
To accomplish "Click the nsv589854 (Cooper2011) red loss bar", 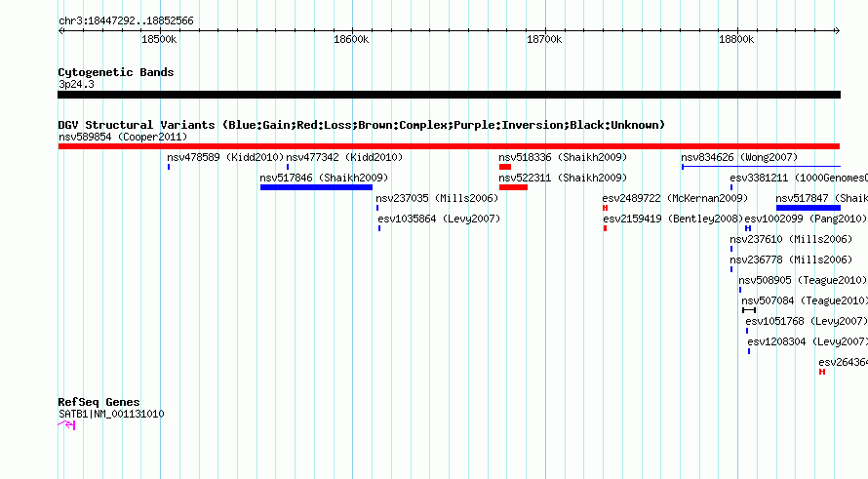I will [449, 146].
